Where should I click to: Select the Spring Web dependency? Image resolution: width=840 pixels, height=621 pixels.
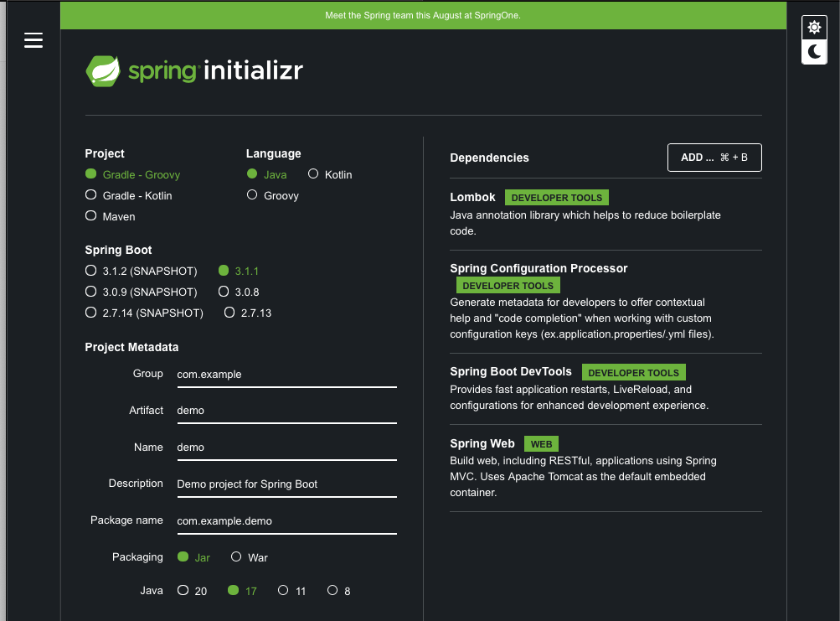[606, 468]
